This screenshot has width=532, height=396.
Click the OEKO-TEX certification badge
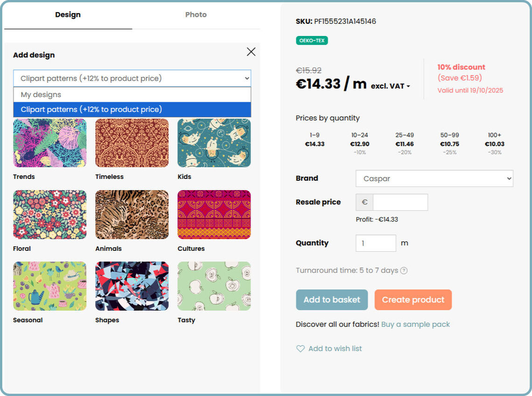point(312,41)
